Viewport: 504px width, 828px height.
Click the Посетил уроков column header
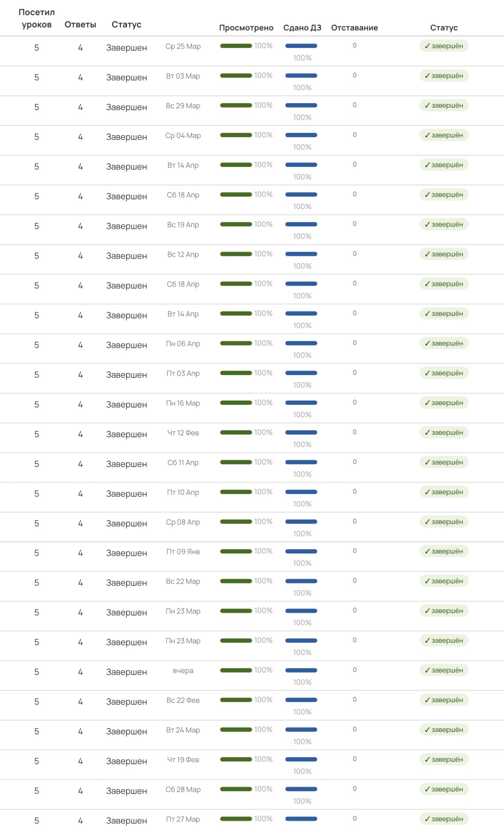pyautogui.click(x=37, y=18)
